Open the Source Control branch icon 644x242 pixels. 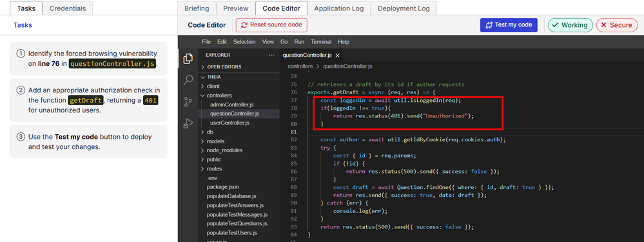click(188, 101)
